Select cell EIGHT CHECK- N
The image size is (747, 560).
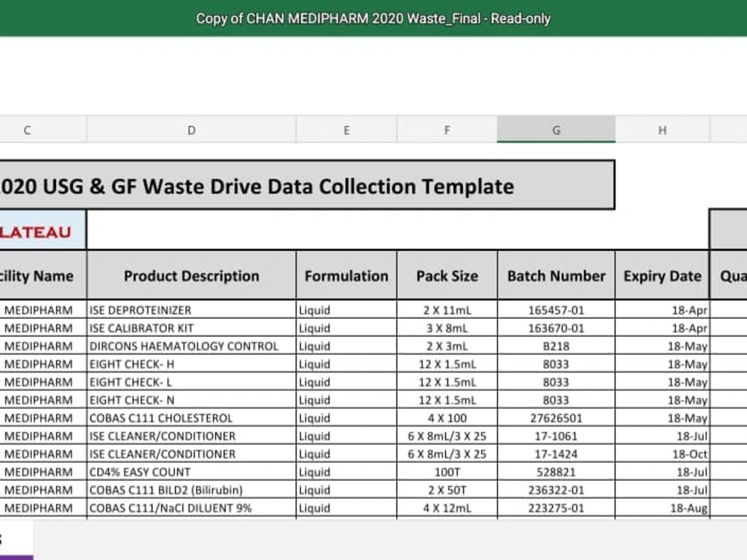click(191, 400)
